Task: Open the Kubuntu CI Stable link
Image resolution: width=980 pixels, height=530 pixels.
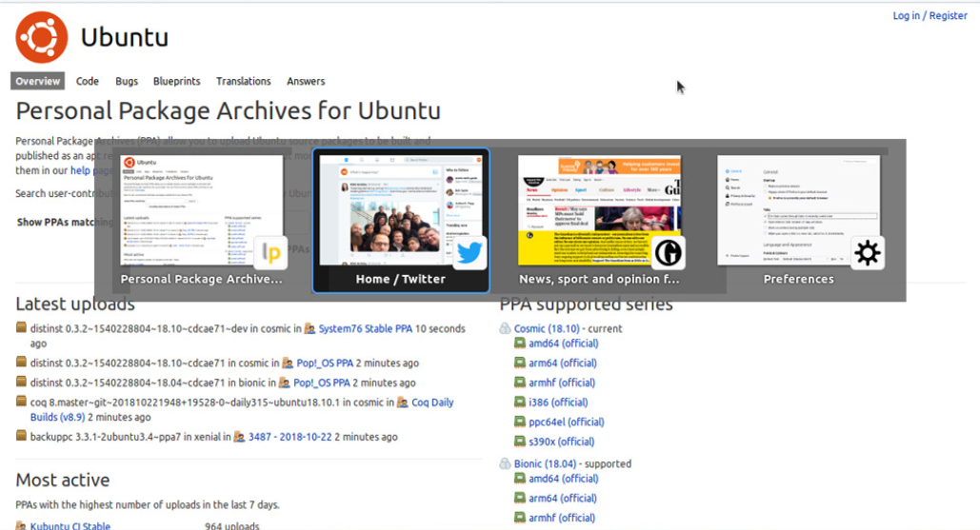Action: tap(70, 525)
